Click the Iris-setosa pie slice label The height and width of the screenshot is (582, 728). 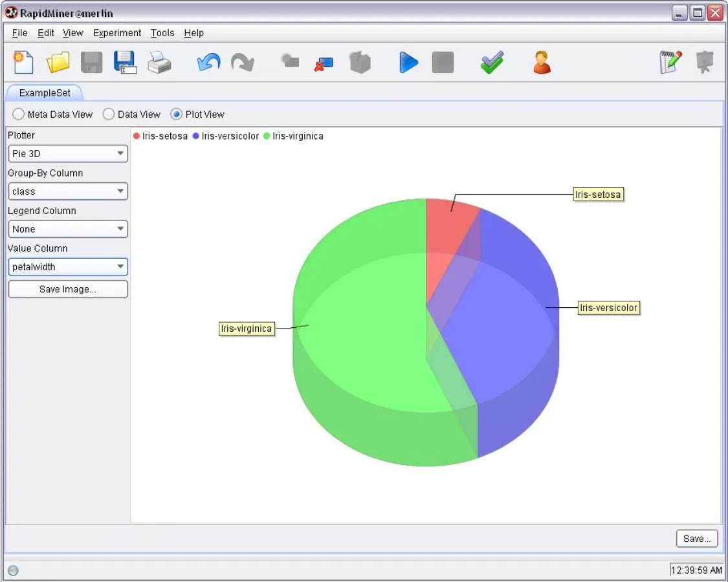[598, 195]
